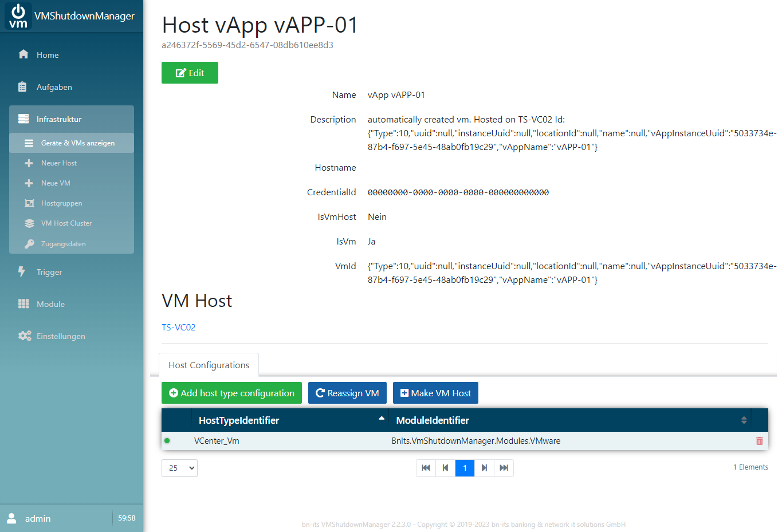This screenshot has height=532, width=782.
Task: Open Geräte & VMs anzeigen menu item
Action: pos(77,143)
